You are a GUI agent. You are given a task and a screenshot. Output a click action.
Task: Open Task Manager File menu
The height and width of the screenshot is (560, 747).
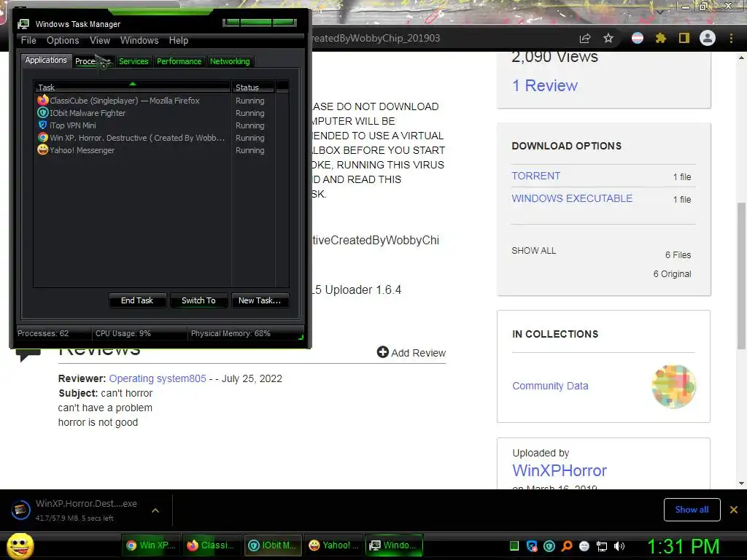(x=28, y=41)
